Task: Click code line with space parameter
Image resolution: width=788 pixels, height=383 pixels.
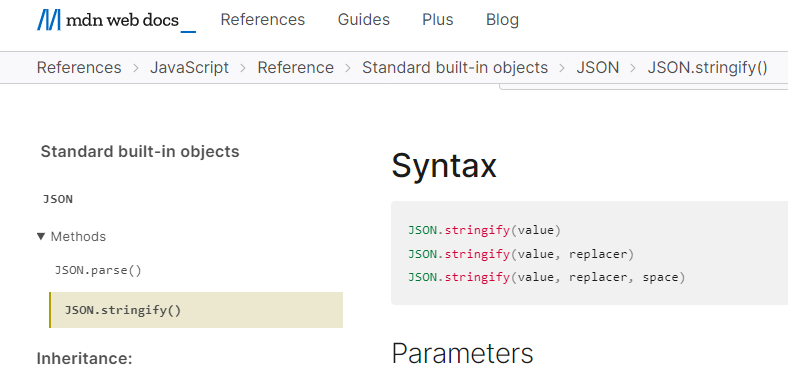Action: pos(546,277)
